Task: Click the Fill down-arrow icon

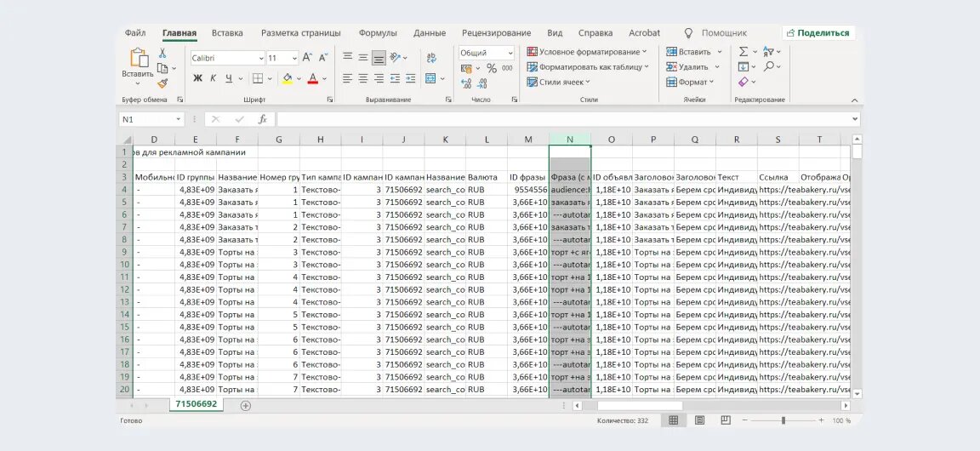Action: tap(744, 66)
